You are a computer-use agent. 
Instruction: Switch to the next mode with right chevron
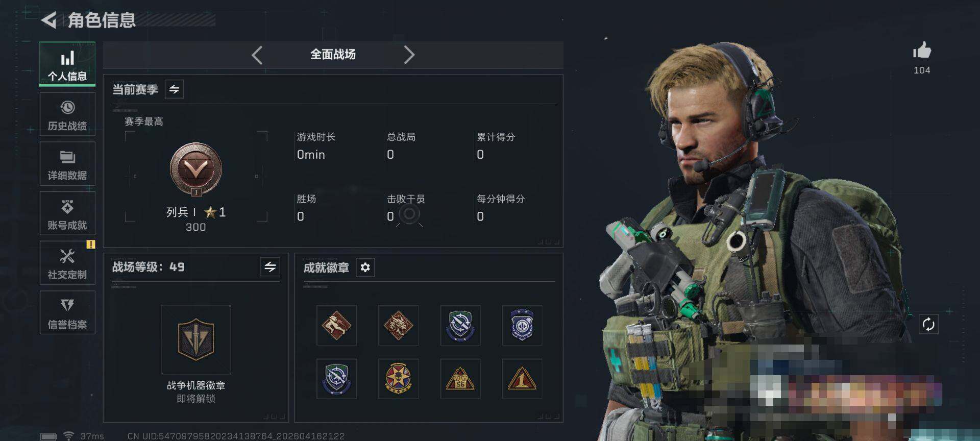point(409,55)
